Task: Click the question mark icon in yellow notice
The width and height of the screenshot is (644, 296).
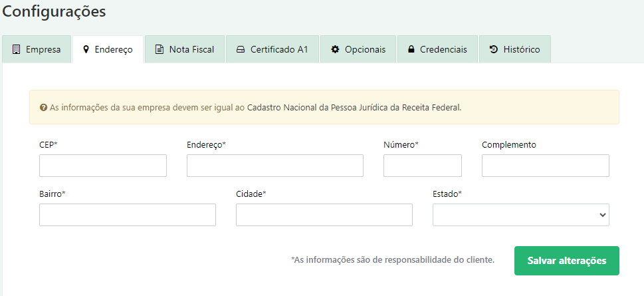Action: pyautogui.click(x=43, y=108)
